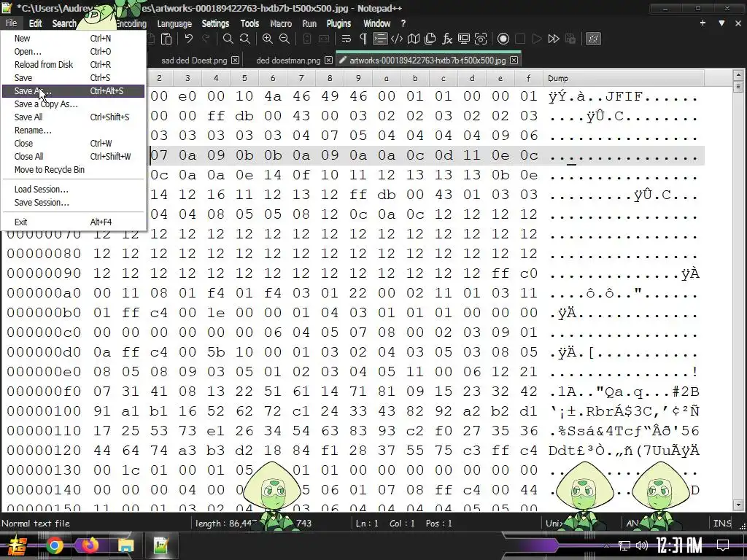Open the Language menu
Screen dimensions: 747x560
tap(174, 23)
